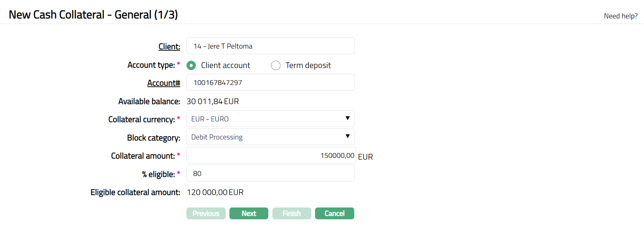Focus the Client field showing Jere T Peltoma
This screenshot has width=644, height=229.
(x=270, y=46)
